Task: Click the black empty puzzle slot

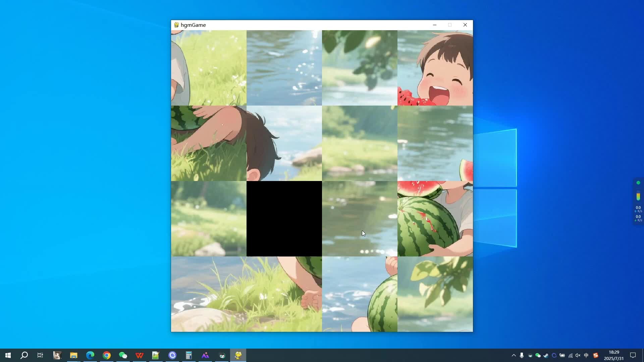Action: (284, 219)
